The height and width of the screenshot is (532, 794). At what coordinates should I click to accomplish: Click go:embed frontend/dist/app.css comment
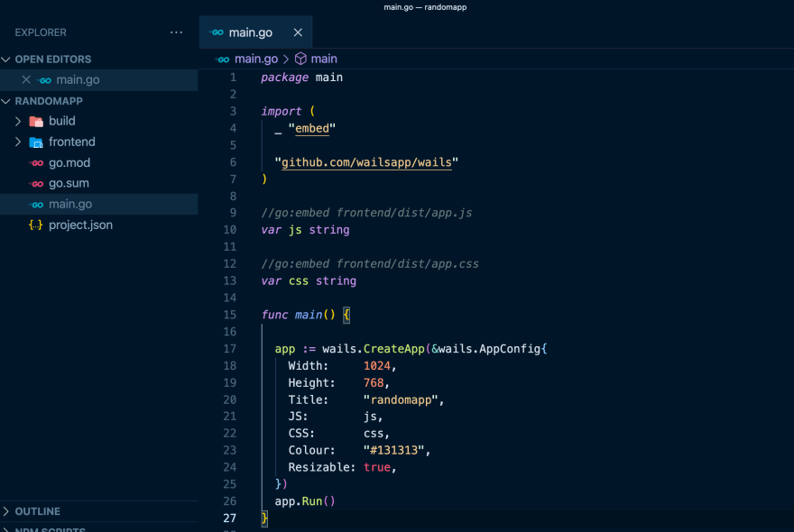370,264
